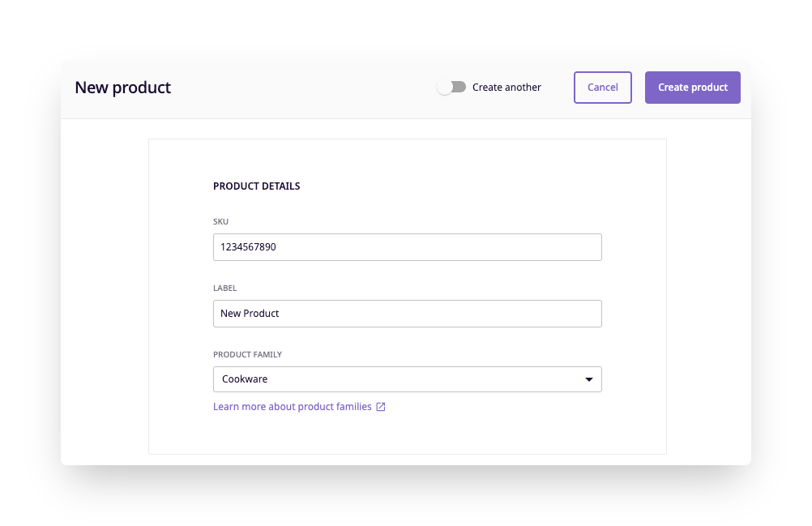Click the New product page header
The height and width of the screenshot is (526, 812).
click(122, 87)
